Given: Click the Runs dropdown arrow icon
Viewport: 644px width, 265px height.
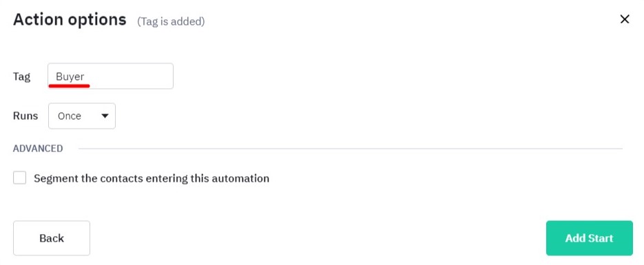Looking at the screenshot, I should (x=105, y=116).
